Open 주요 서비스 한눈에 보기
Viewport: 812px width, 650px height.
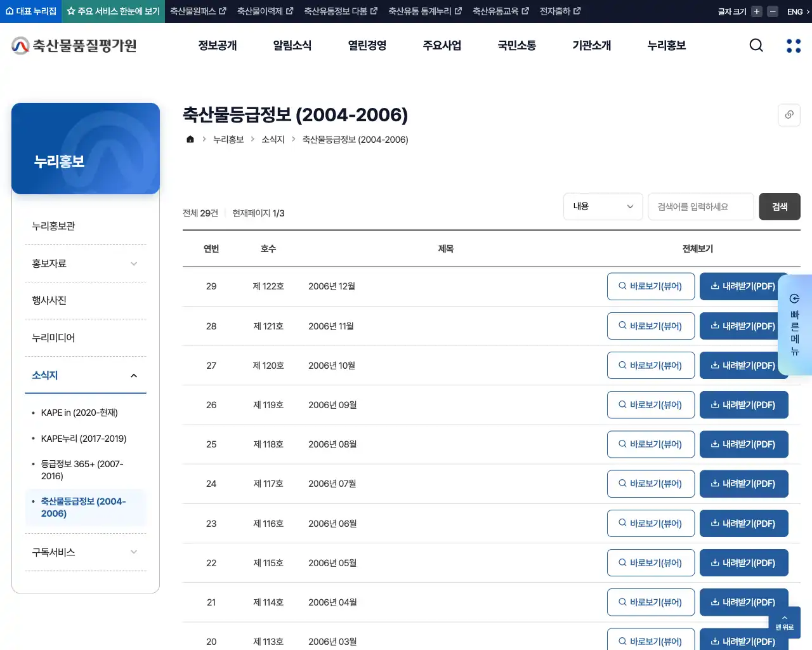[114, 11]
